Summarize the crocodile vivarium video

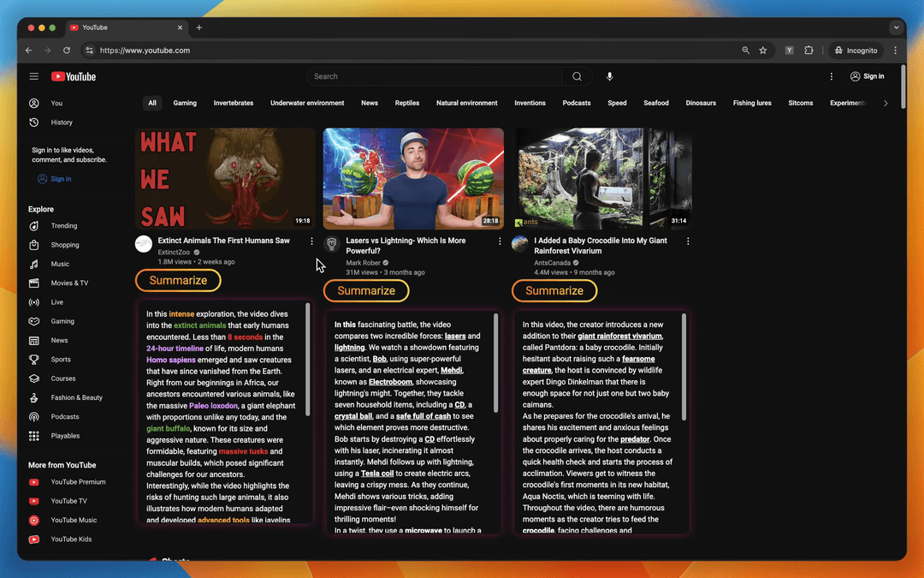[554, 290]
